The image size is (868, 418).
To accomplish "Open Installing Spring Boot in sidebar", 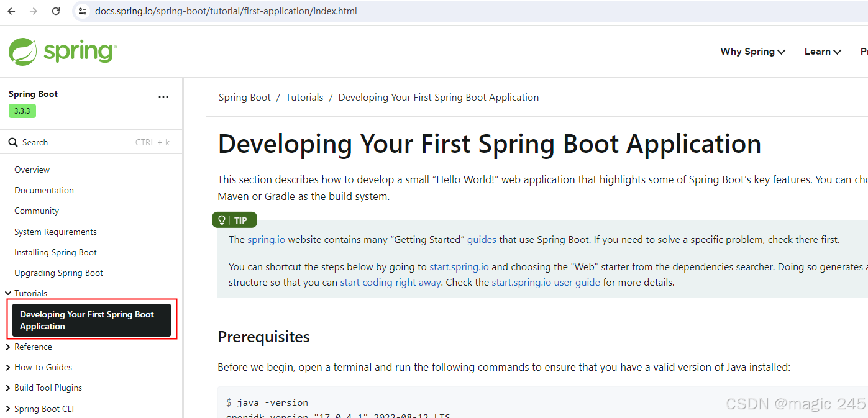I will (x=56, y=252).
